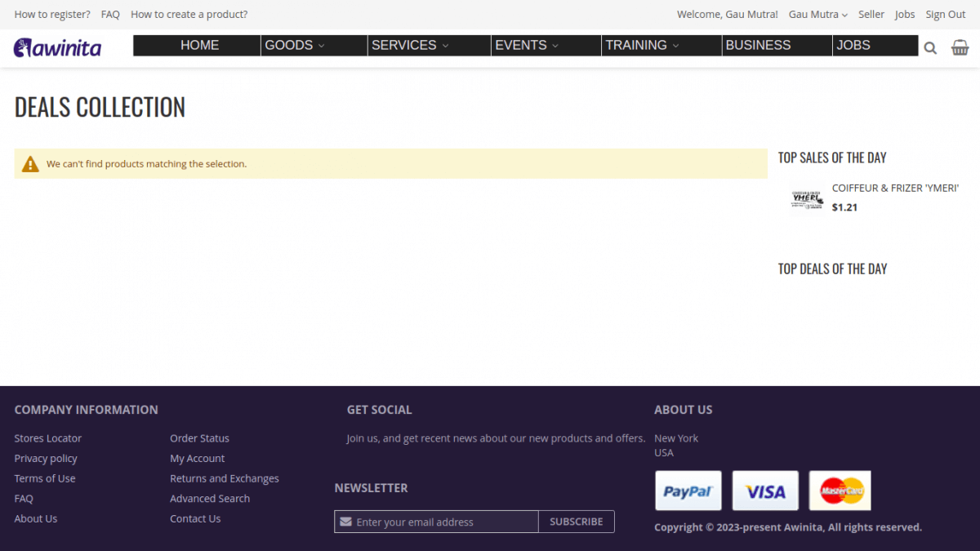Viewport: 980px width, 551px height.
Task: Select the PayPal payment logo
Action: [x=688, y=491]
